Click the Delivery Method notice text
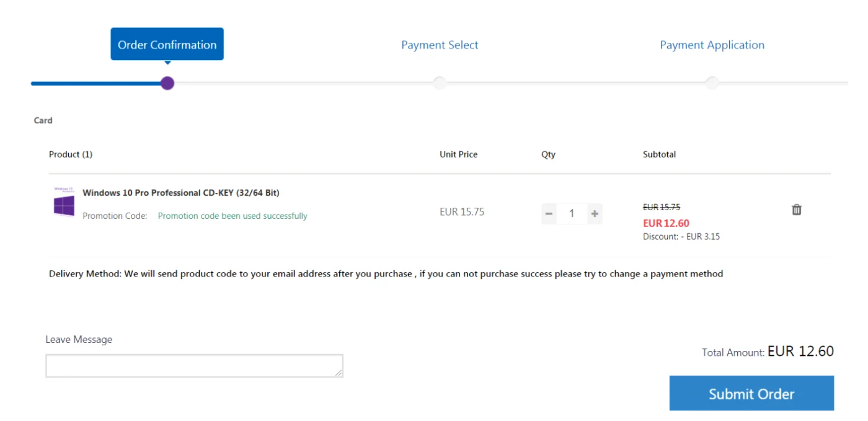This screenshot has height=421, width=868. [x=386, y=273]
